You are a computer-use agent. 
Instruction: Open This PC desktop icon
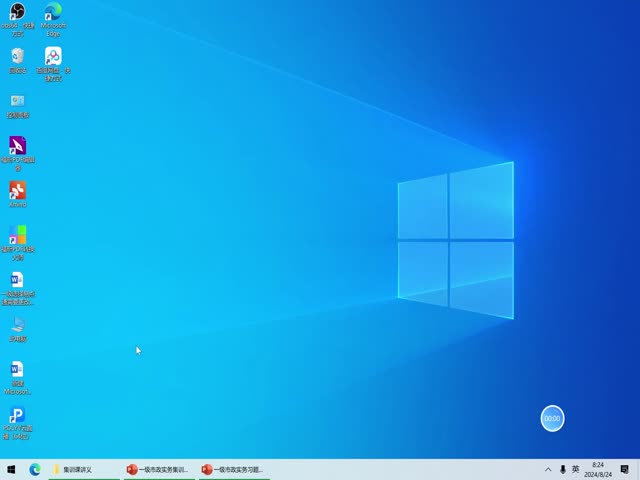tap(17, 325)
